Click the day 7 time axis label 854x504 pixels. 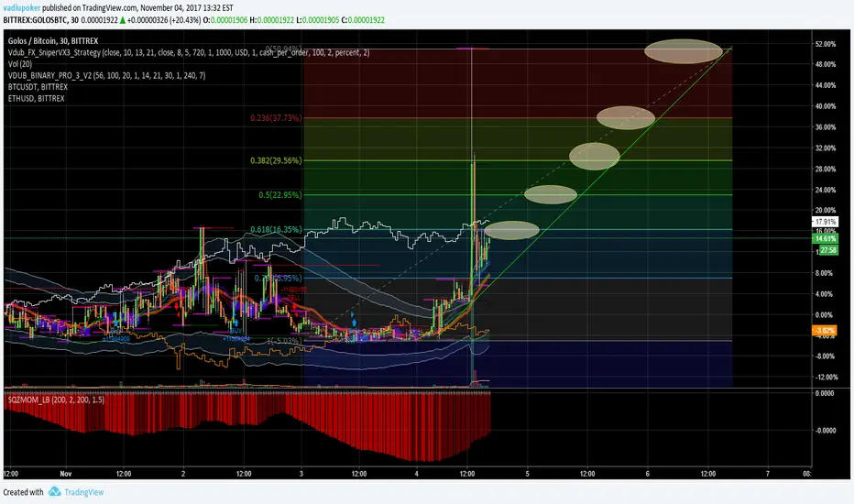tap(767, 474)
